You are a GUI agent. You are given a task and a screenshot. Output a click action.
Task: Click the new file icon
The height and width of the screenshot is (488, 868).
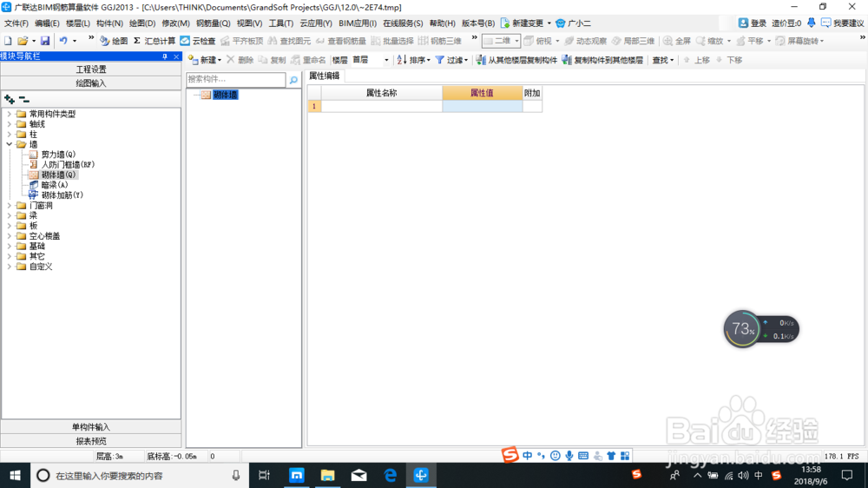8,41
